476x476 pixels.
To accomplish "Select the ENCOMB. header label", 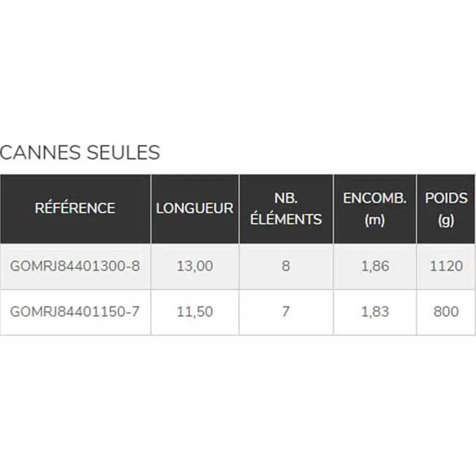I will 375,198.
